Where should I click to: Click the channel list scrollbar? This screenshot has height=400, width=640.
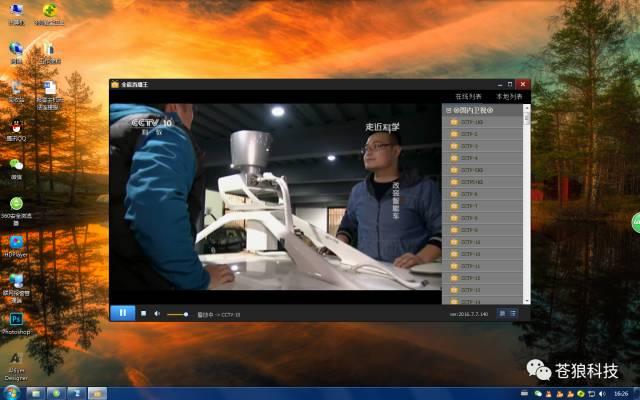[526, 200]
